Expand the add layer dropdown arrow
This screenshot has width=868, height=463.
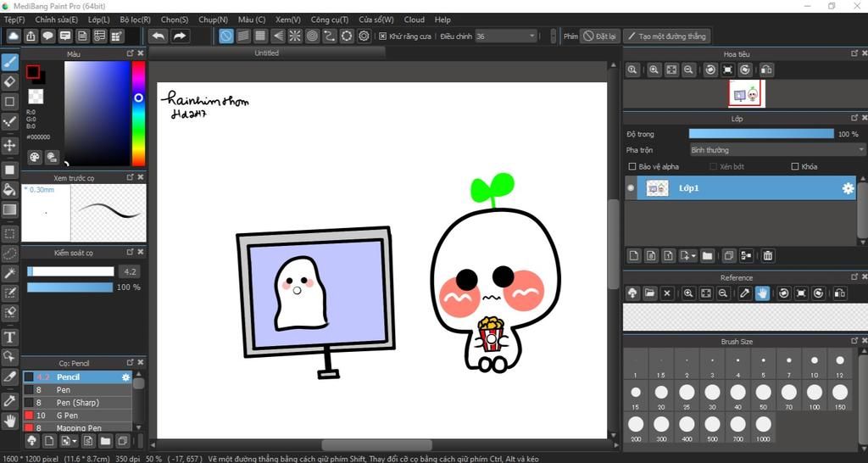(x=693, y=256)
